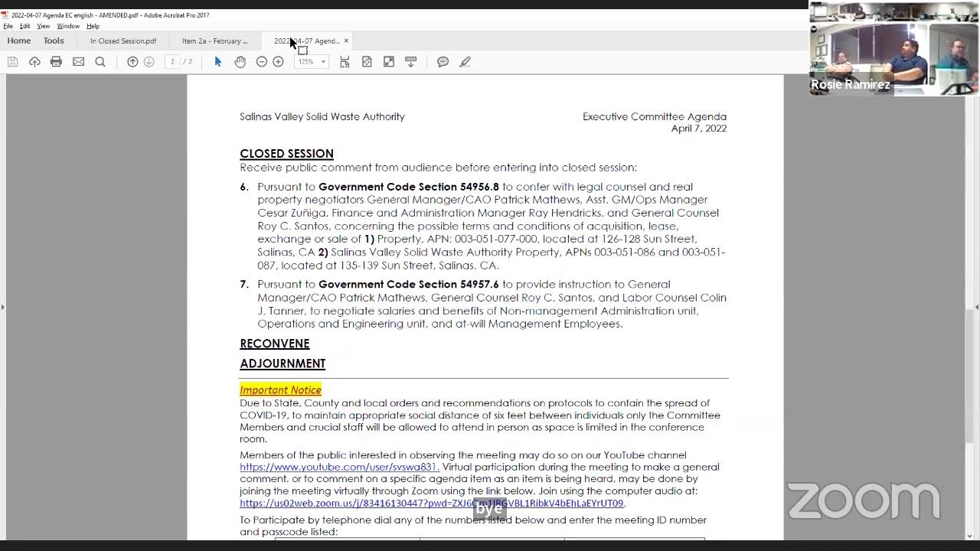Click the April 7, 2022 date

pos(699,129)
